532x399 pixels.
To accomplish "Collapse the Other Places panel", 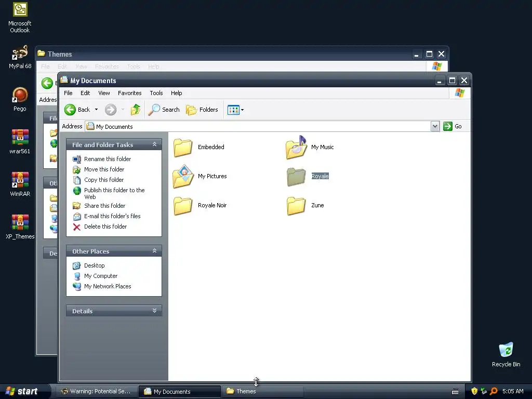I will click(154, 251).
